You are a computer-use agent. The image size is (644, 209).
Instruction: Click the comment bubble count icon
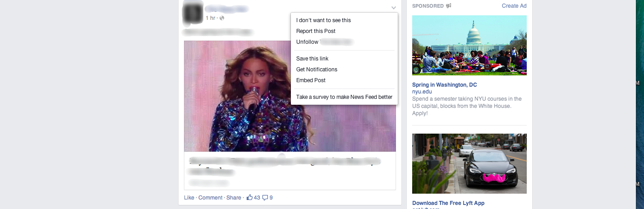(x=265, y=198)
